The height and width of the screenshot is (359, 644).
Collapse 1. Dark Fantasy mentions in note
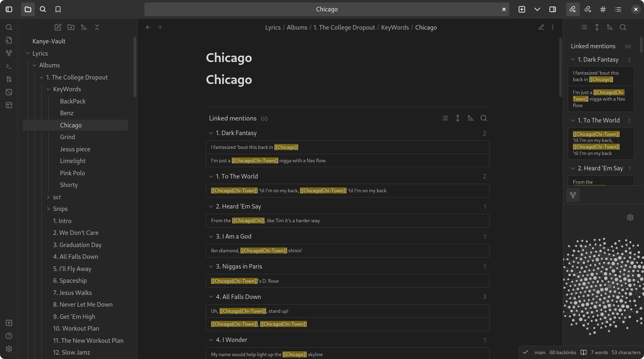pyautogui.click(x=211, y=133)
